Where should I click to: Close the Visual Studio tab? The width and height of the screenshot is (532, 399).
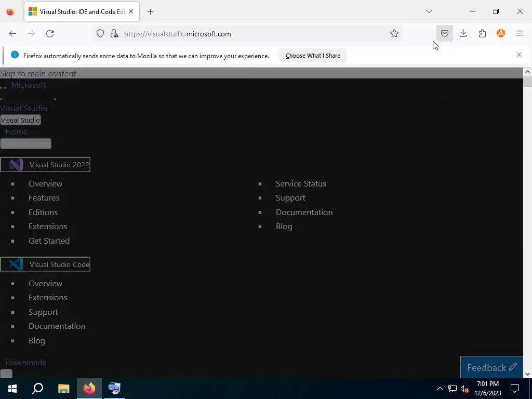pos(131,11)
